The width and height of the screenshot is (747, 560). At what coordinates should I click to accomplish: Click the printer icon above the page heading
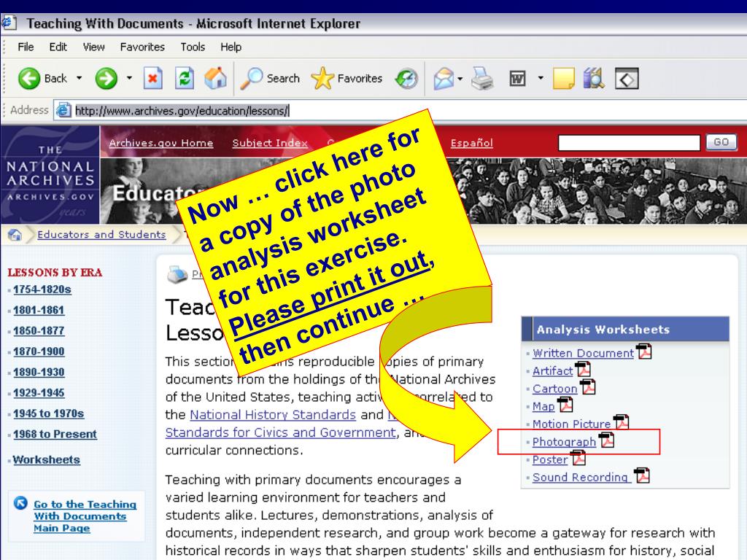(x=177, y=274)
